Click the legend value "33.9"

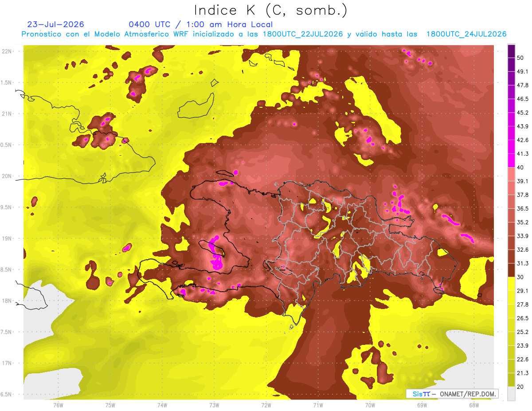522,236
